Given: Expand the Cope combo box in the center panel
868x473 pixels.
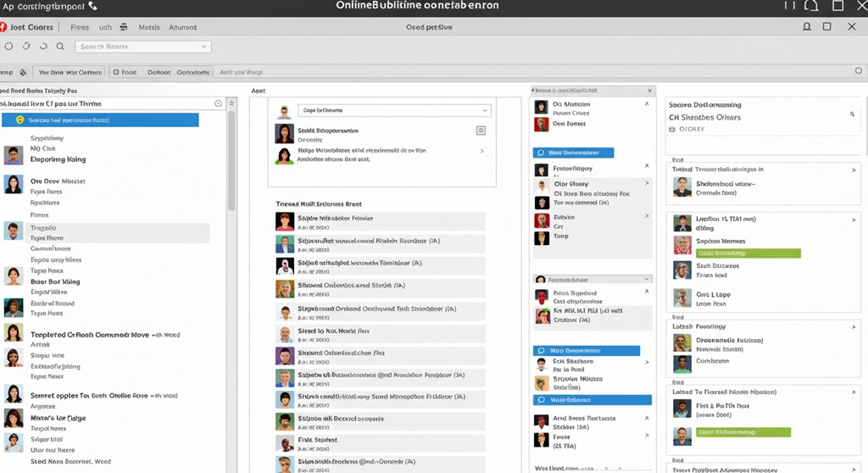Looking at the screenshot, I should 485,110.
